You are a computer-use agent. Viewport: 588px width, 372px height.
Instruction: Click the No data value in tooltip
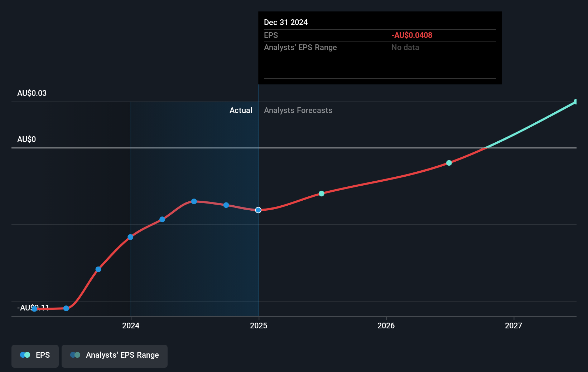click(x=405, y=47)
